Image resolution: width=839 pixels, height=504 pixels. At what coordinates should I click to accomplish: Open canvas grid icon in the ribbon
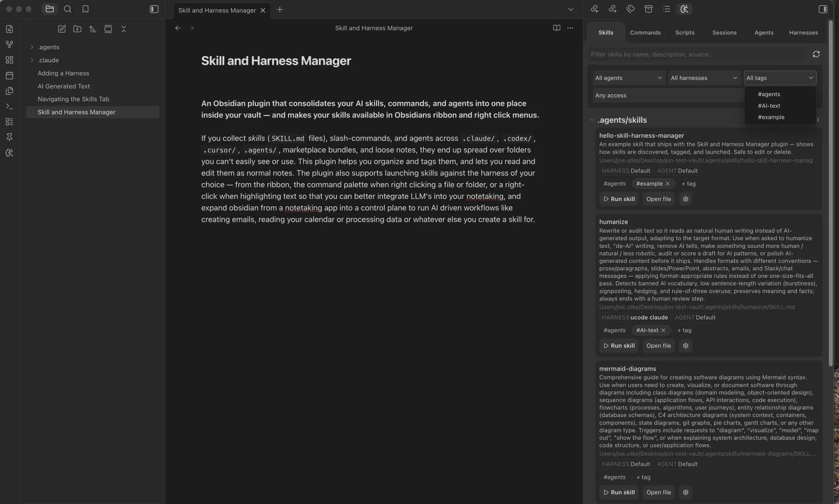click(9, 60)
